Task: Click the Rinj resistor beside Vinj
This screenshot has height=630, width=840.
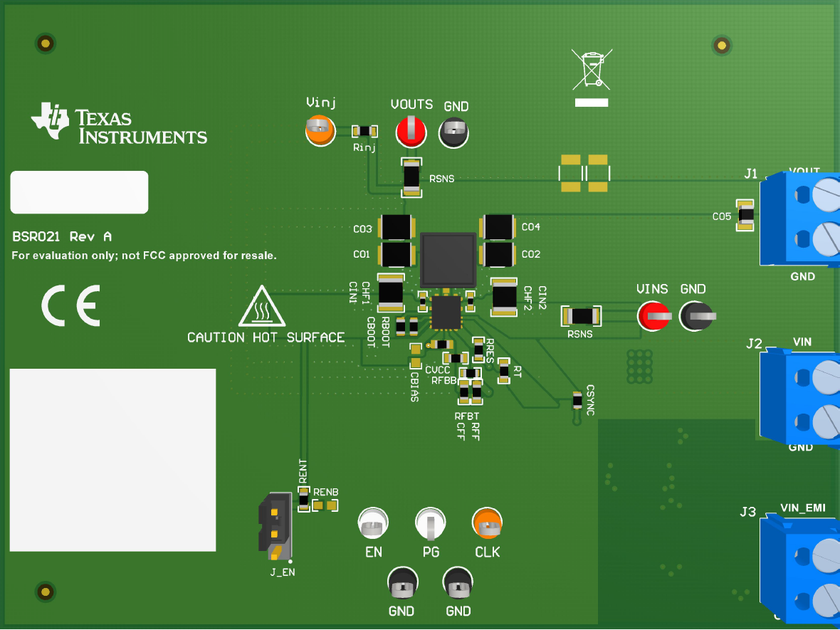Action: (364, 131)
